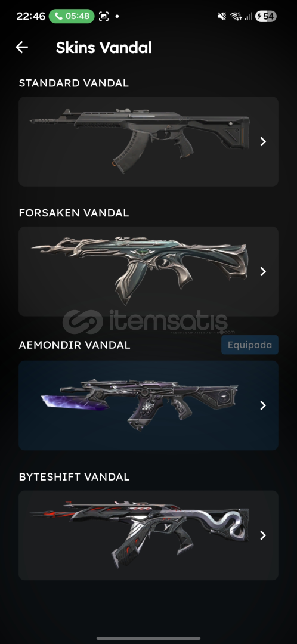
Task: Expand Forsaken Vandal with its chevron
Action: coord(263,271)
